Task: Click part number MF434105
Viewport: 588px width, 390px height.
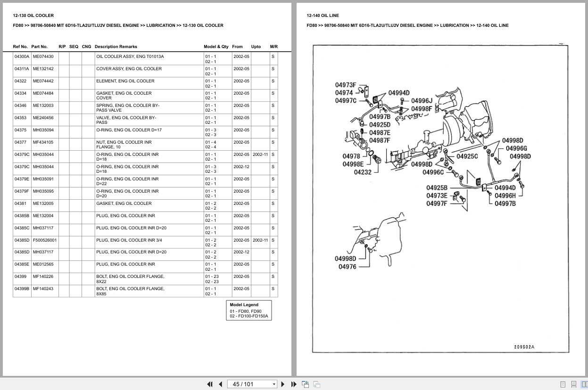Action: 43,142
